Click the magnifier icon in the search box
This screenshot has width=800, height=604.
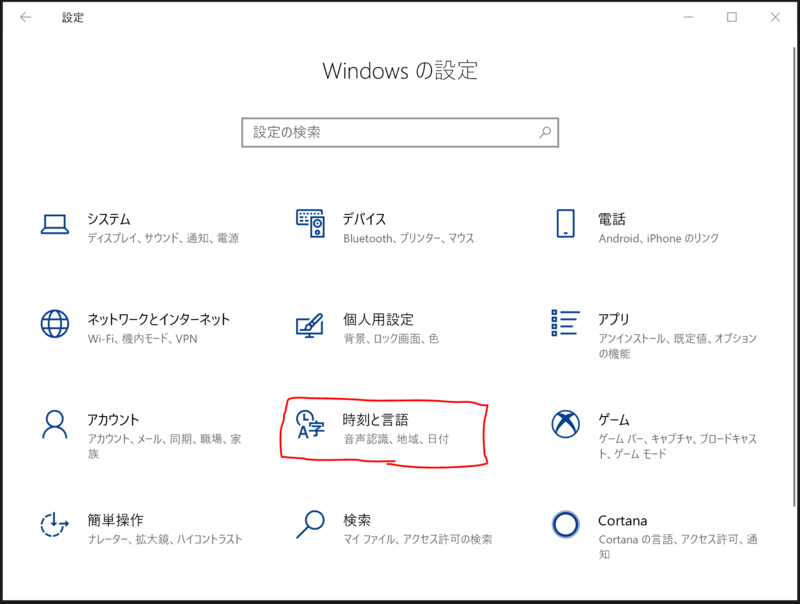[x=545, y=133]
